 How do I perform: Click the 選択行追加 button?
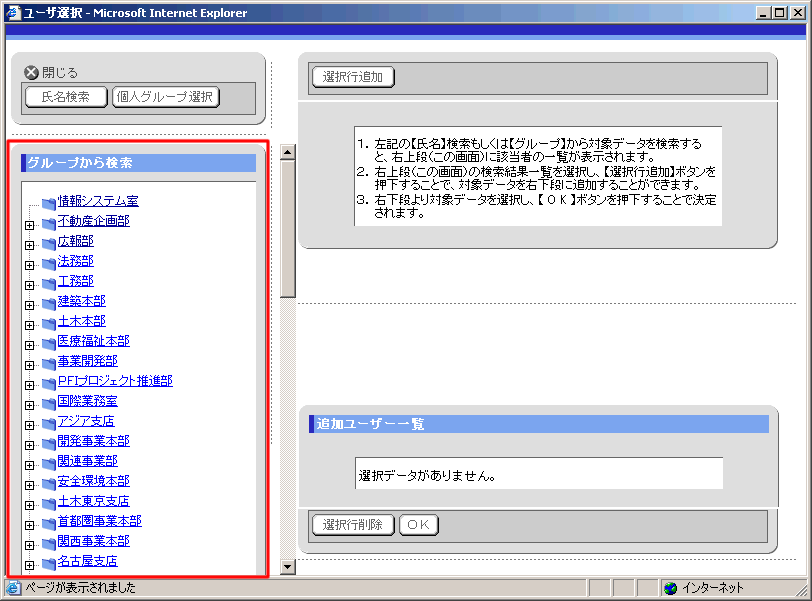point(353,77)
